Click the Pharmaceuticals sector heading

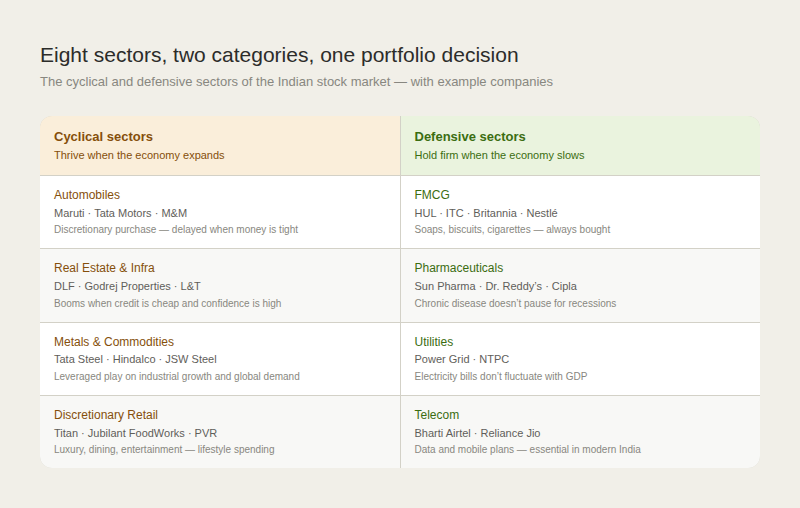458,268
